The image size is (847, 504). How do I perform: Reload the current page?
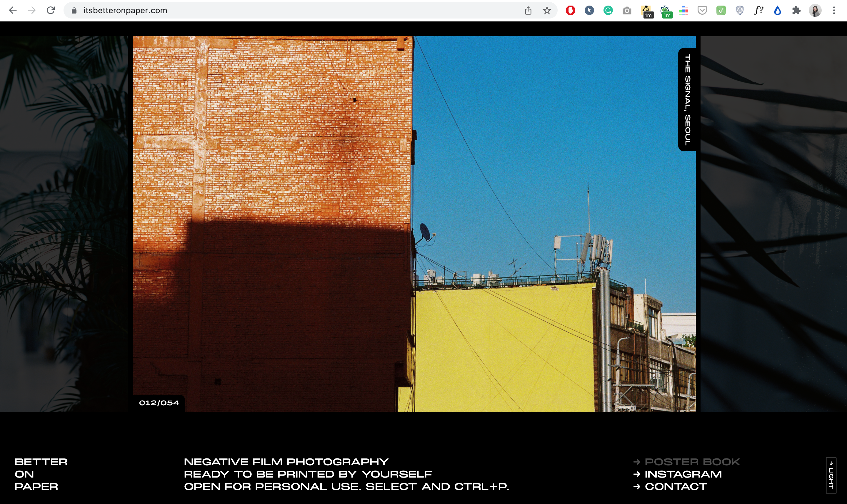coord(51,11)
